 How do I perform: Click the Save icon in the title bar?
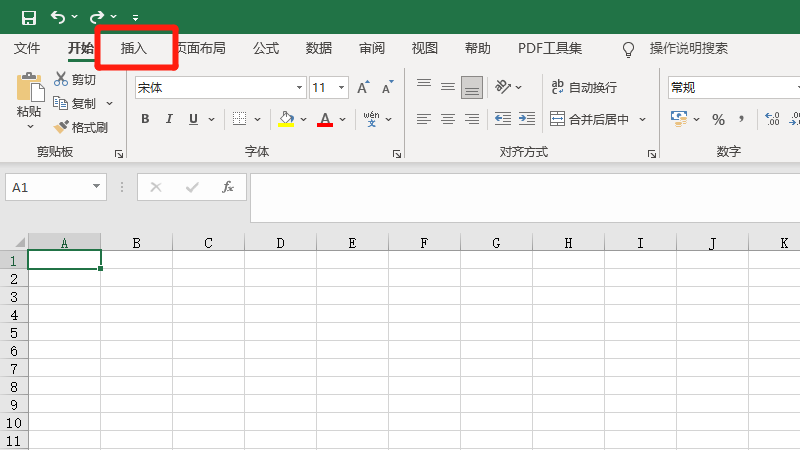click(x=29, y=17)
